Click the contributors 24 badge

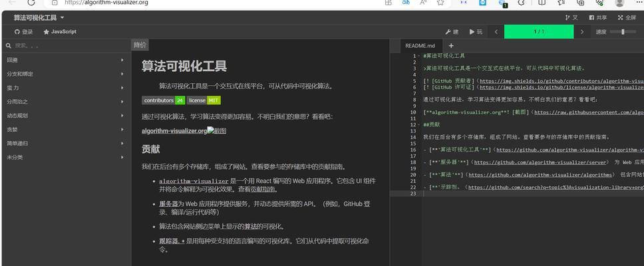[x=164, y=100]
